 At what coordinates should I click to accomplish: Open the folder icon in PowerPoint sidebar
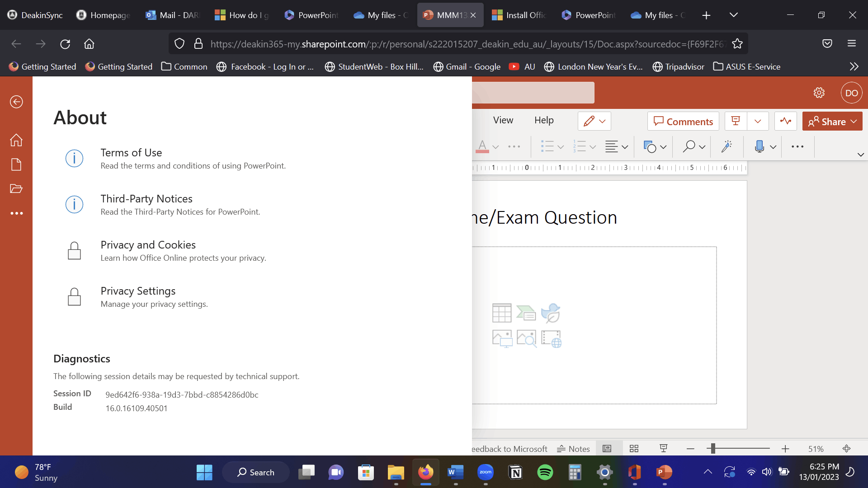click(16, 188)
